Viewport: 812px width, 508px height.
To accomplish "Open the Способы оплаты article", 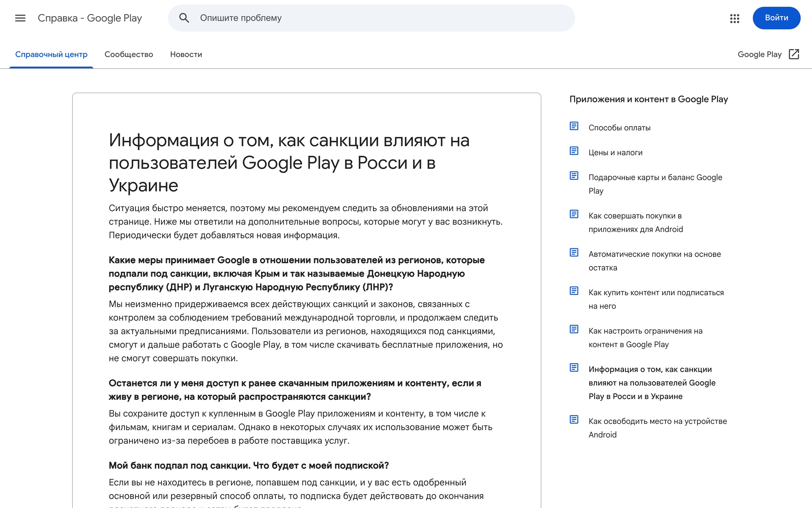I will pyautogui.click(x=619, y=128).
